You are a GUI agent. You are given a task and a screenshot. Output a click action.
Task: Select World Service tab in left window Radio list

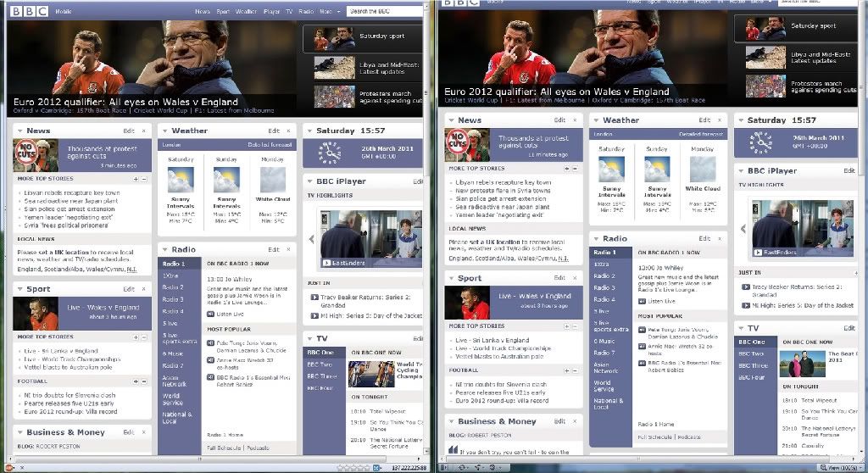click(x=171, y=399)
